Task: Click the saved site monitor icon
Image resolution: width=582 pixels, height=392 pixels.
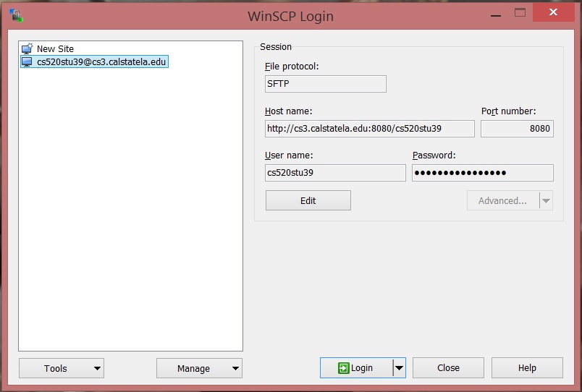Action: click(27, 62)
